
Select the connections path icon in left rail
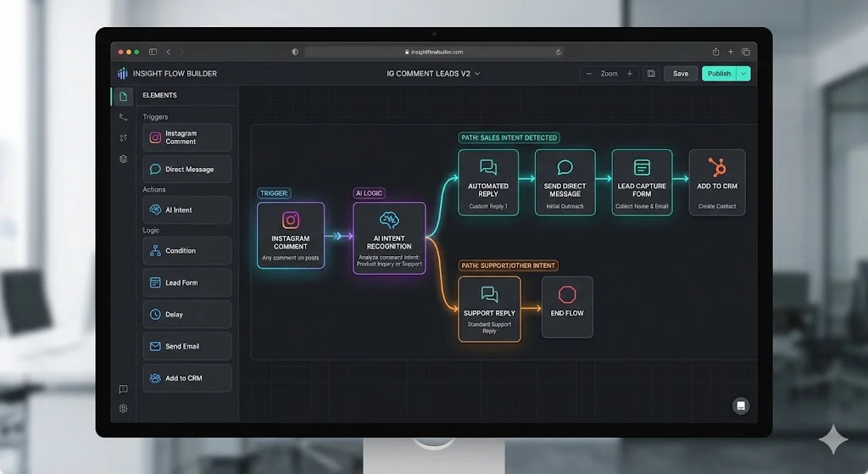(124, 117)
